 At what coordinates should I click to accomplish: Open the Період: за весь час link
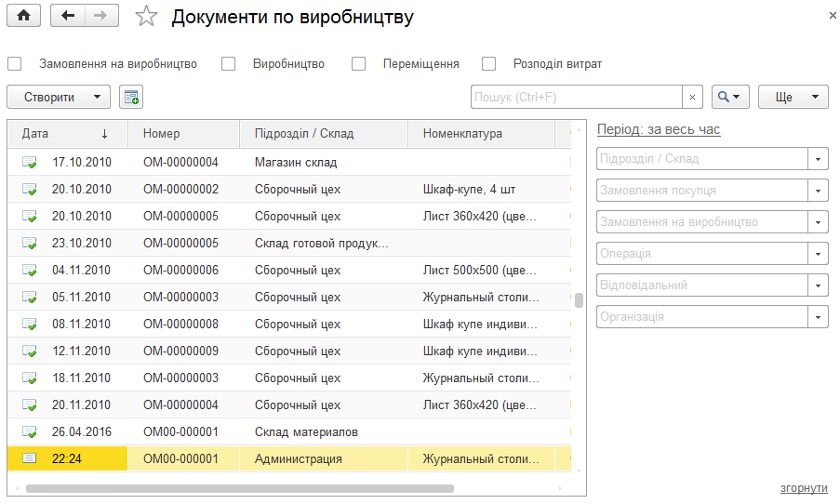pos(659,129)
